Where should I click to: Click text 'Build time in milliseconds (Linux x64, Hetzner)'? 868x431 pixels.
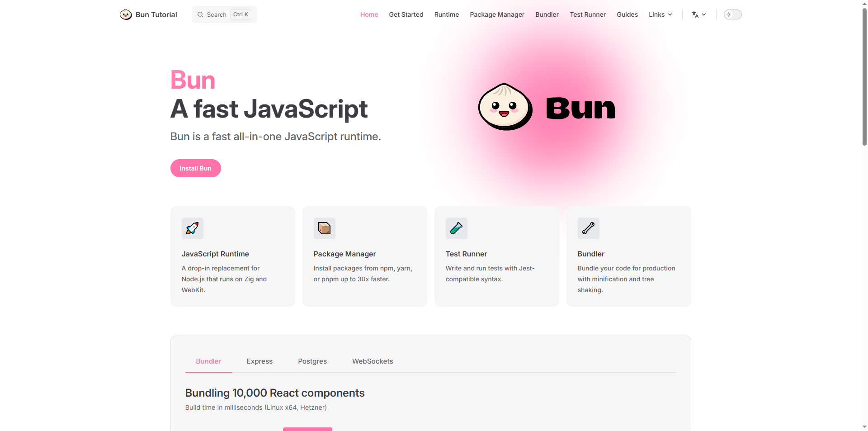tap(256, 407)
